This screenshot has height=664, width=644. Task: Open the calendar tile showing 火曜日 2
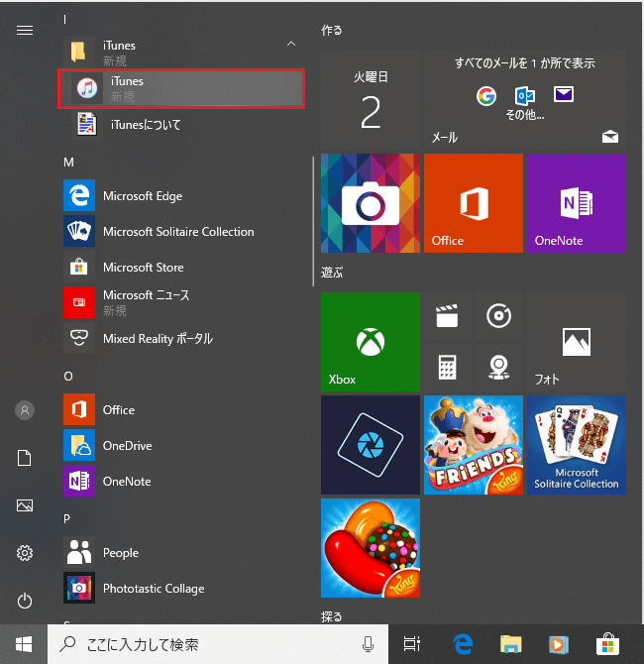coord(370,99)
